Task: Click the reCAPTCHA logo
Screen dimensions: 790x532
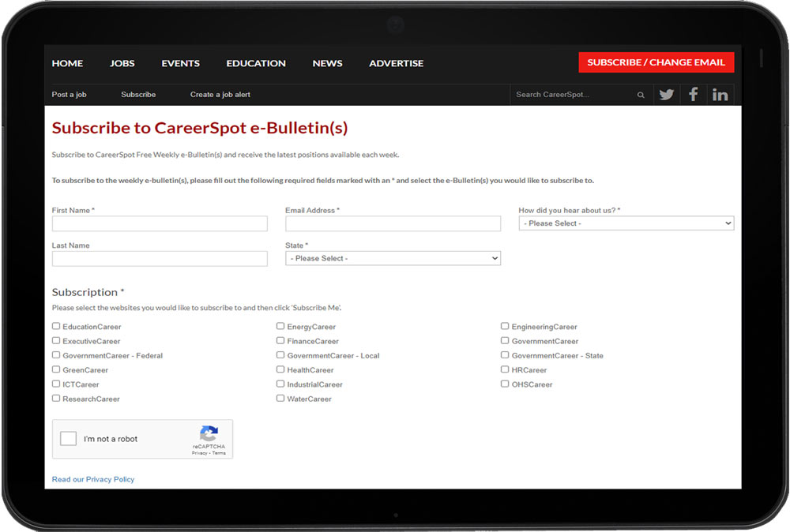Action: pyautogui.click(x=209, y=433)
